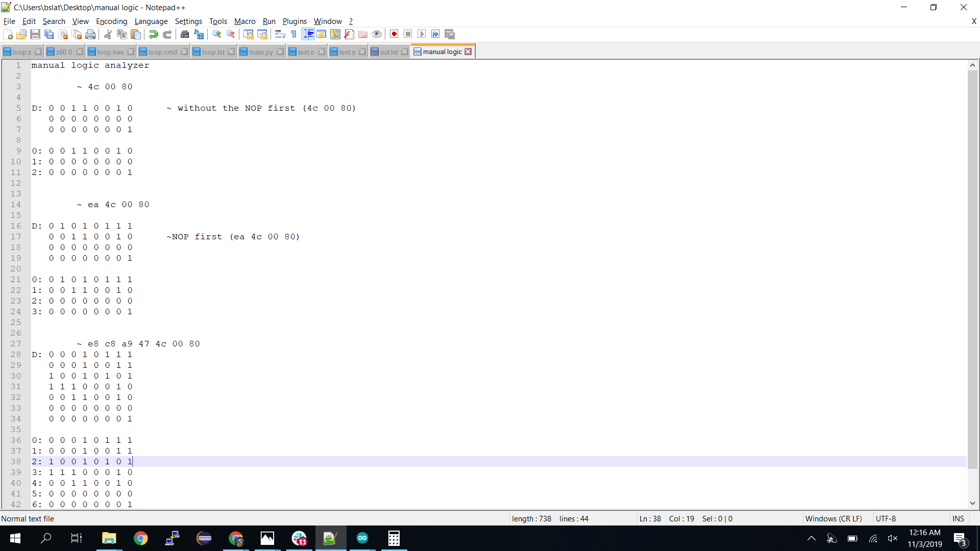Select the manual logic tab
Image resolution: width=980 pixels, height=551 pixels.
click(441, 51)
